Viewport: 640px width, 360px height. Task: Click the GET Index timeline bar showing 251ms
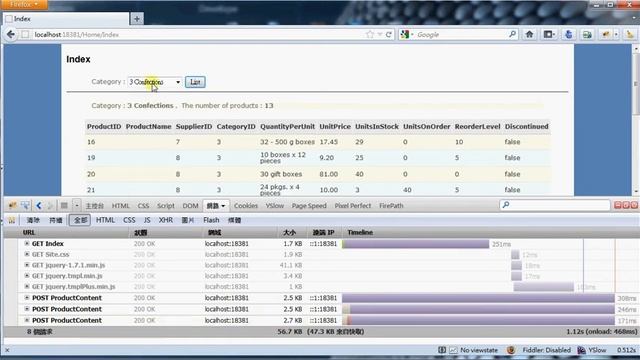pyautogui.click(x=416, y=244)
